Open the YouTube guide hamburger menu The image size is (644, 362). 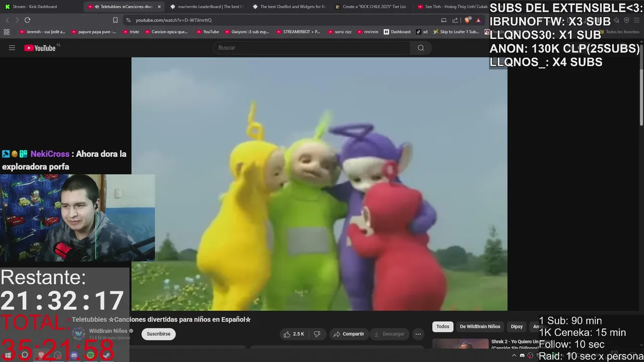point(12,48)
